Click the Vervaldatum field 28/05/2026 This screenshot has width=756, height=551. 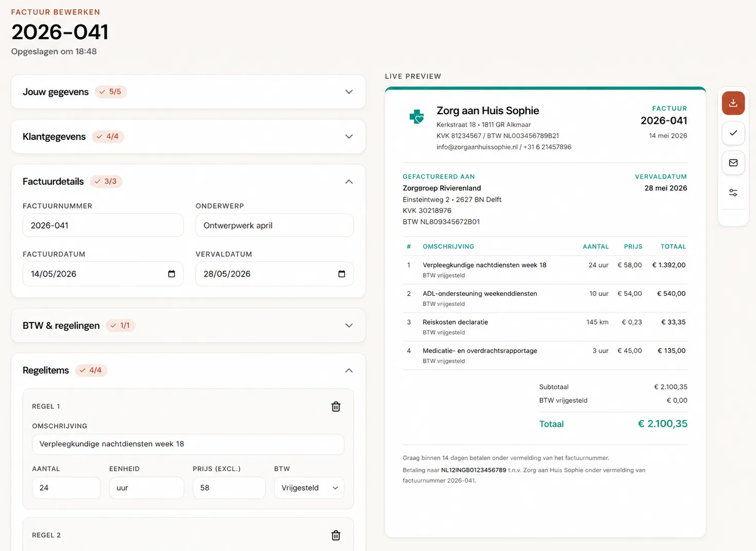274,274
